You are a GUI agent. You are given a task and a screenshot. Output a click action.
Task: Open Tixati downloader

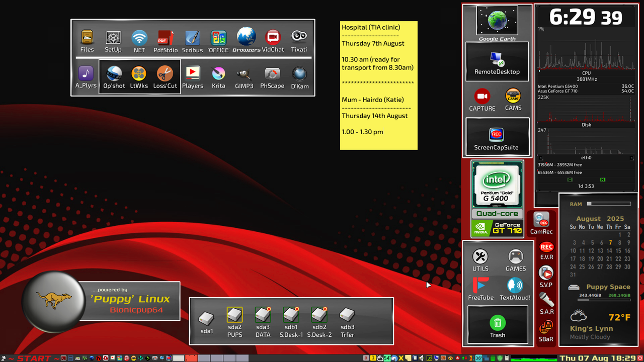pos(299,36)
